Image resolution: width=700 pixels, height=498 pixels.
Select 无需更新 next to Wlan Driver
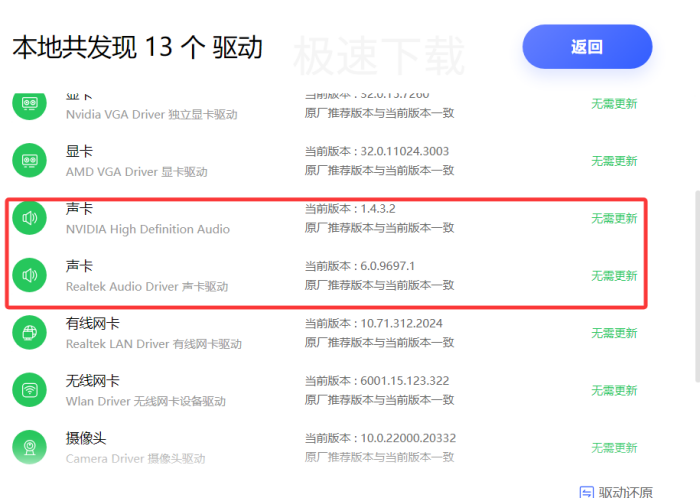pyautogui.click(x=613, y=390)
